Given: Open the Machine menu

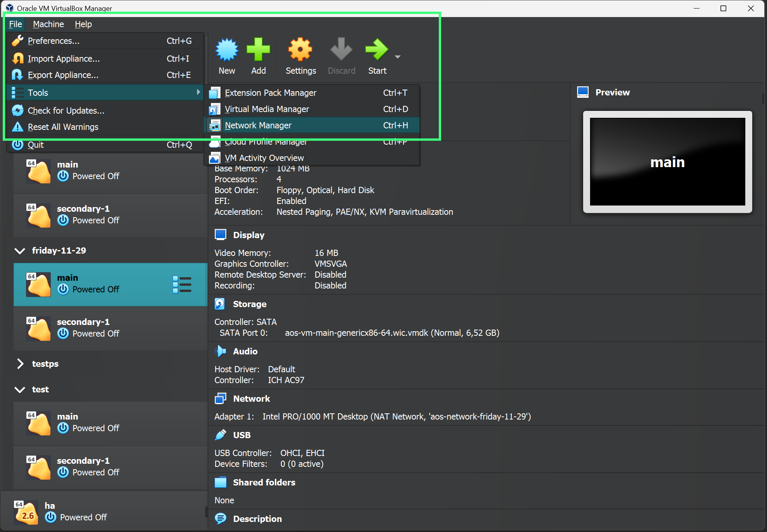Looking at the screenshot, I should tap(48, 24).
